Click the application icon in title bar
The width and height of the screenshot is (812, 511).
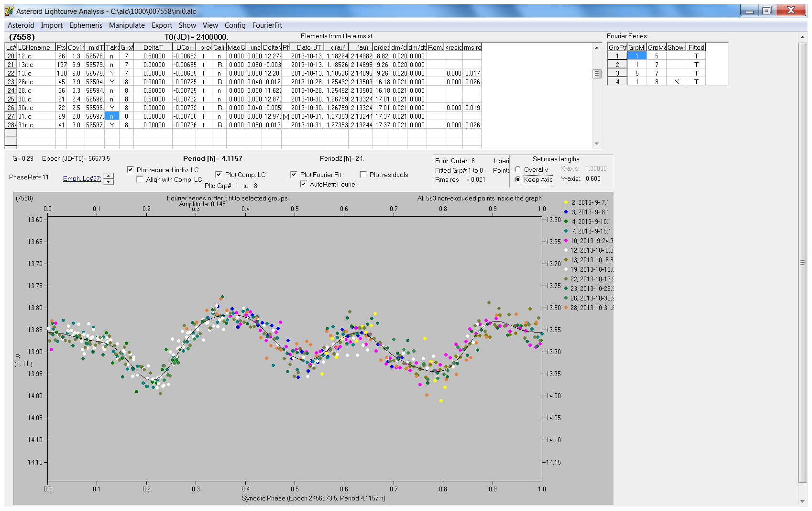pyautogui.click(x=10, y=11)
